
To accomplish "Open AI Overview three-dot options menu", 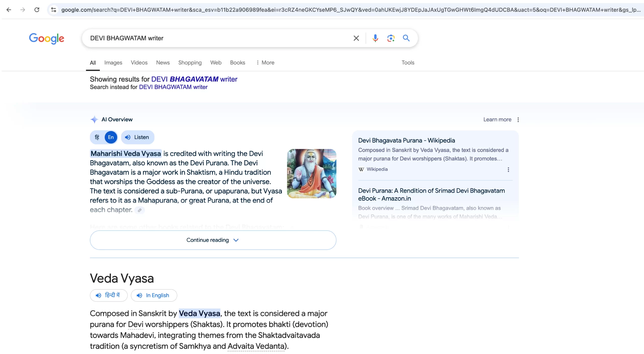I will pyautogui.click(x=518, y=120).
